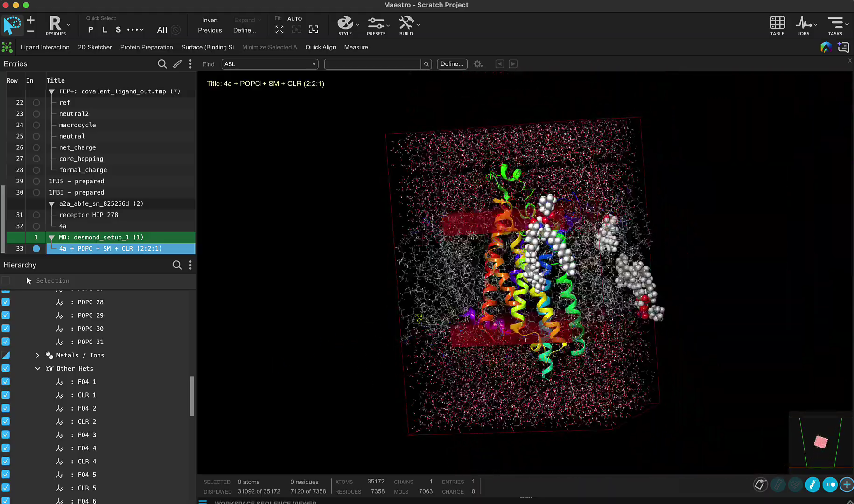Uncheck the POPC 28 visibility checkbox
The image size is (854, 504).
[6, 302]
